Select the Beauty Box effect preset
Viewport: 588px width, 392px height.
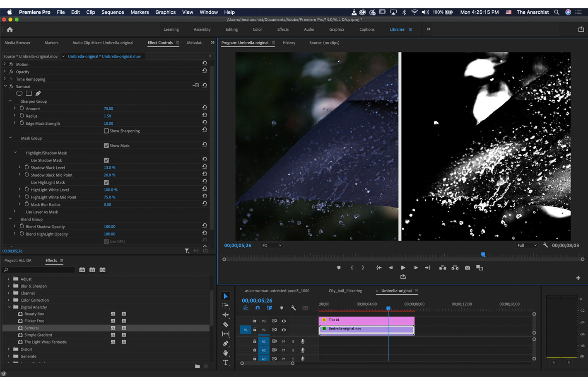(34, 314)
